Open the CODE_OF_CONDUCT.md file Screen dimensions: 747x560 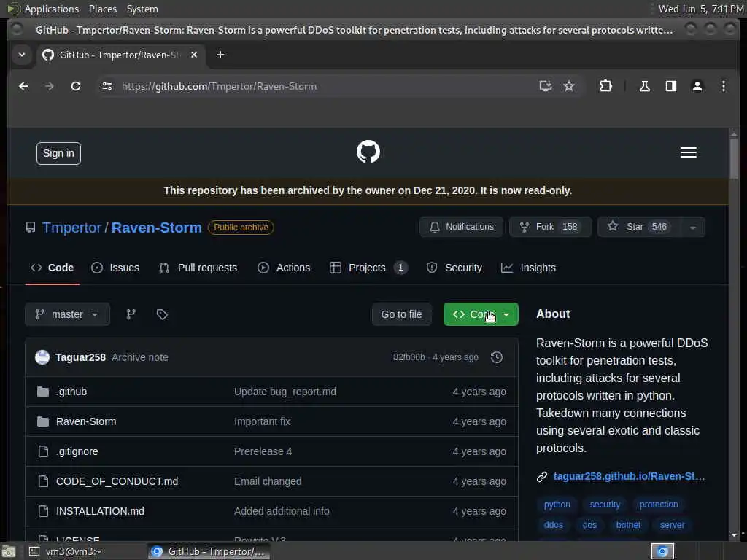click(x=117, y=481)
